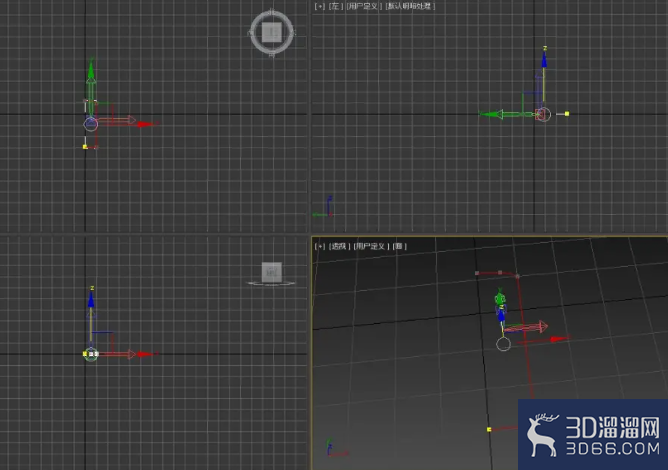Click blue Z axis arrow in Front viewport
Image resolution: width=668 pixels, height=470 pixels.
click(91, 299)
